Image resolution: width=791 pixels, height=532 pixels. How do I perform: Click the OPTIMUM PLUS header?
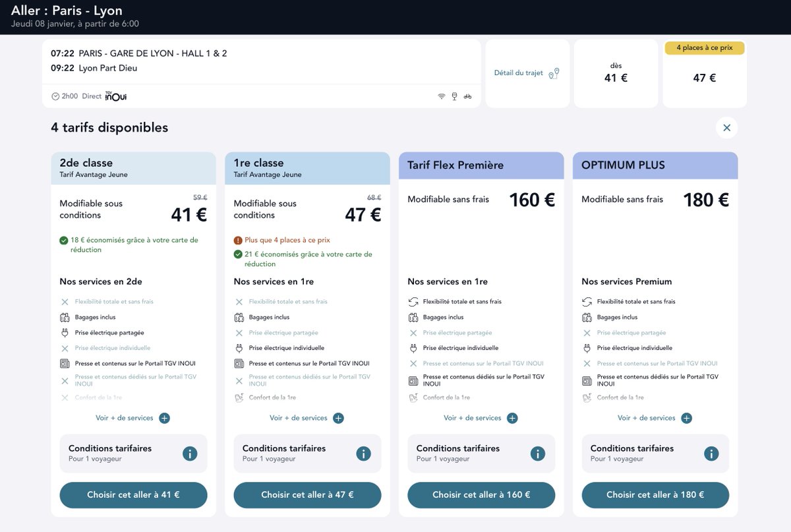coord(655,165)
